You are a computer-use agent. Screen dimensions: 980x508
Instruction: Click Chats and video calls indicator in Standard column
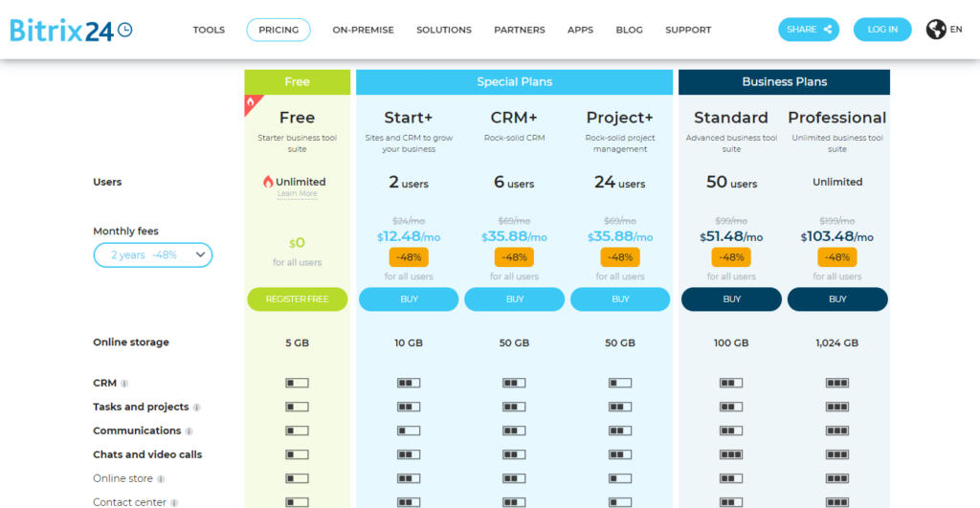[x=730, y=454]
